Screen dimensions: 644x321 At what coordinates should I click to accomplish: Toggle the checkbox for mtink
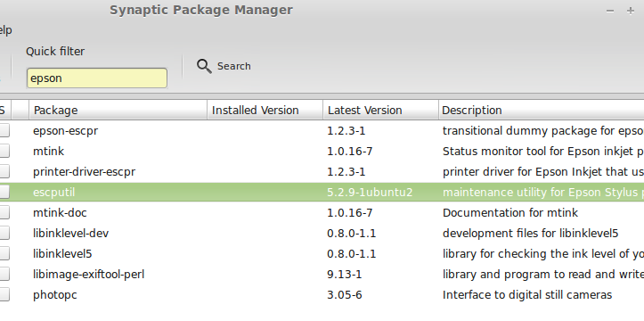[4, 152]
